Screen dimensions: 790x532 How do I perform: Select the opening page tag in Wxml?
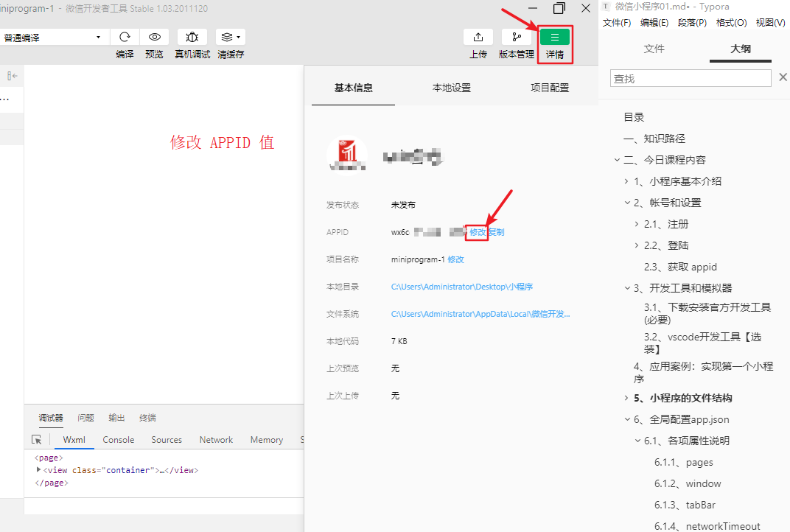(x=49, y=458)
